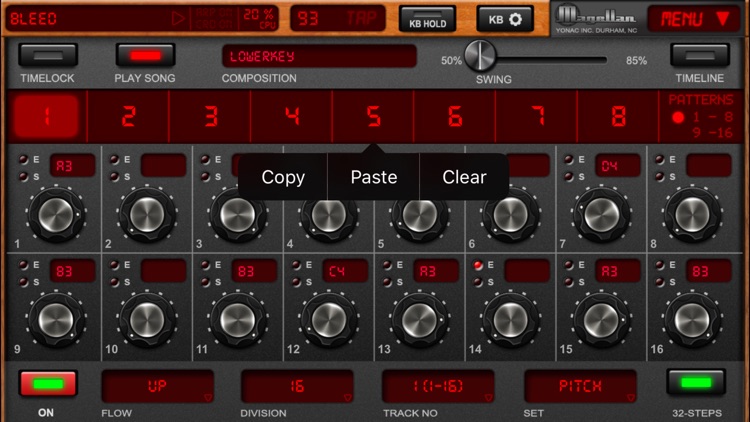The image size is (750, 422).
Task: Click step 9 knob
Action: (55, 320)
